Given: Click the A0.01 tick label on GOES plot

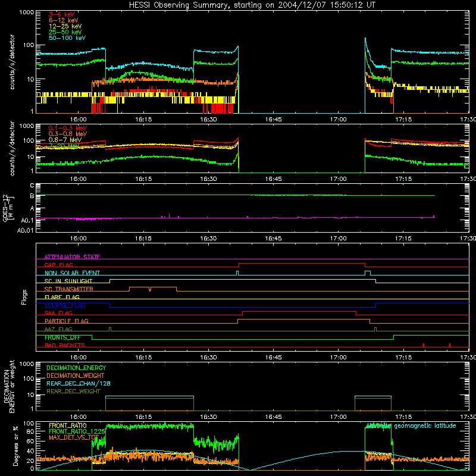Looking at the screenshot, I should (25, 230).
